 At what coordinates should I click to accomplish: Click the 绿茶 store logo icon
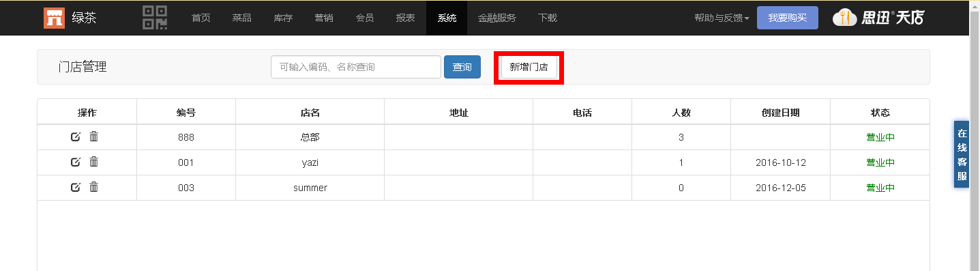point(55,18)
